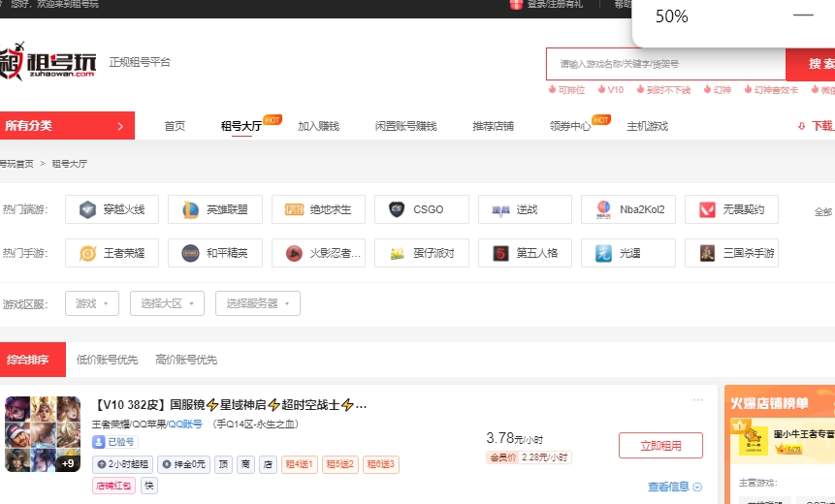The width and height of the screenshot is (835, 504).
Task: Open the 选择大区 dropdown
Action: point(167,303)
